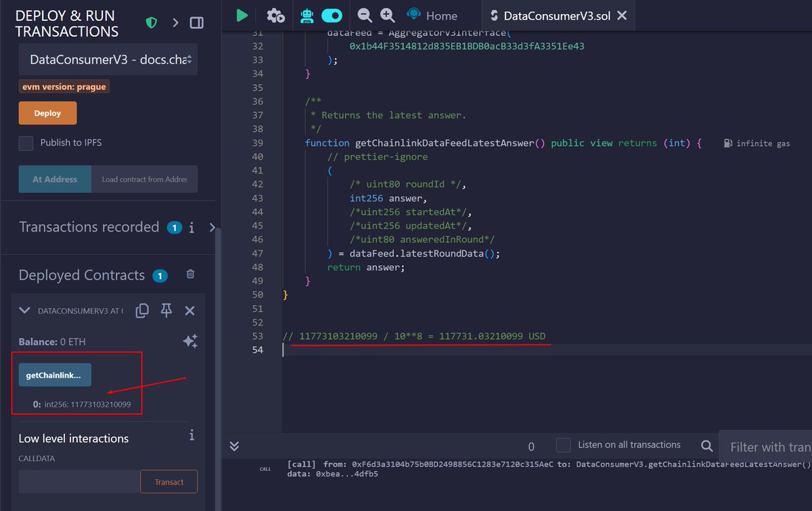
Task: Collapse the DATACONSUMERV3 contract instance
Action: click(24, 311)
